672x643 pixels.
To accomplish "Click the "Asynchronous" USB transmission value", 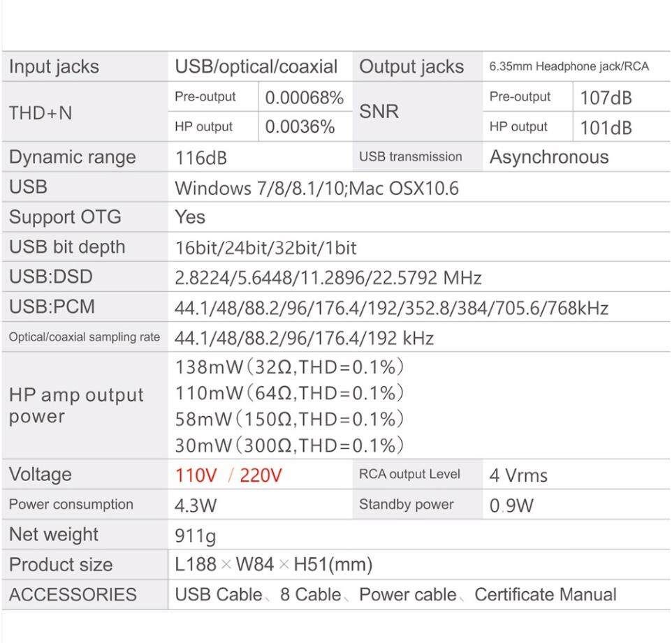I will point(549,157).
